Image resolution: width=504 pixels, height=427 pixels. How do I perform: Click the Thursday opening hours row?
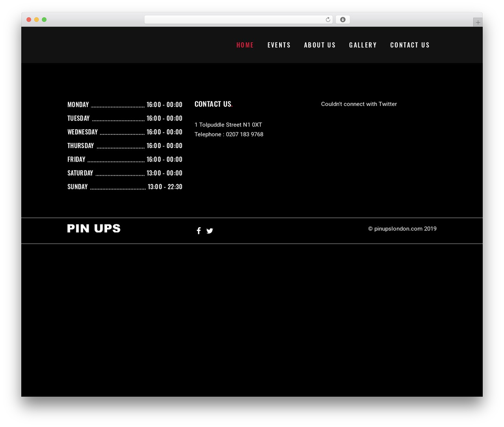click(x=125, y=146)
